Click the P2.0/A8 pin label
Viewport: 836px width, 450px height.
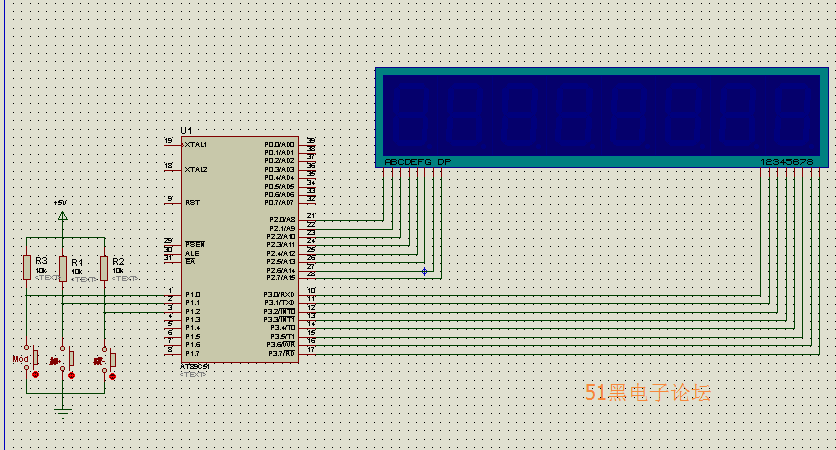[282, 220]
